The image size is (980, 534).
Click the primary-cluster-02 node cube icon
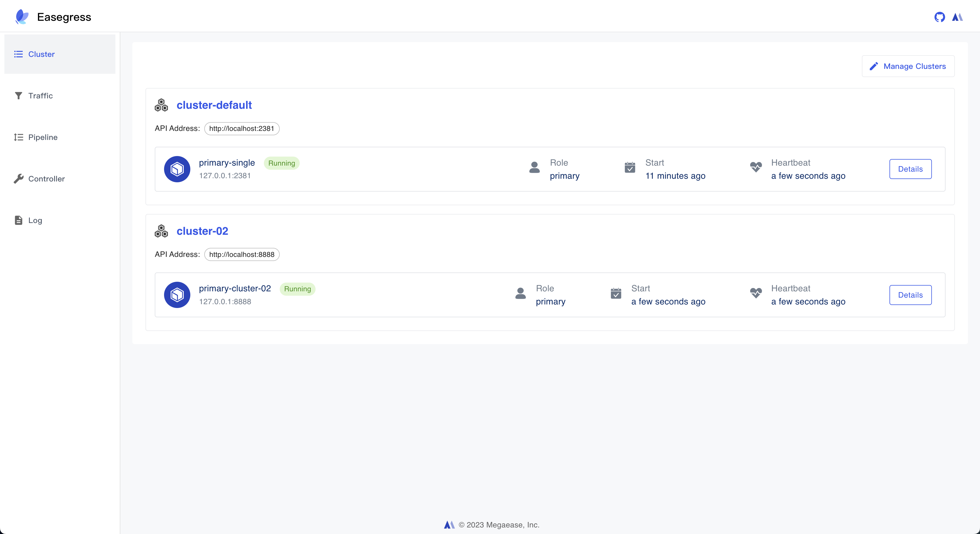177,295
